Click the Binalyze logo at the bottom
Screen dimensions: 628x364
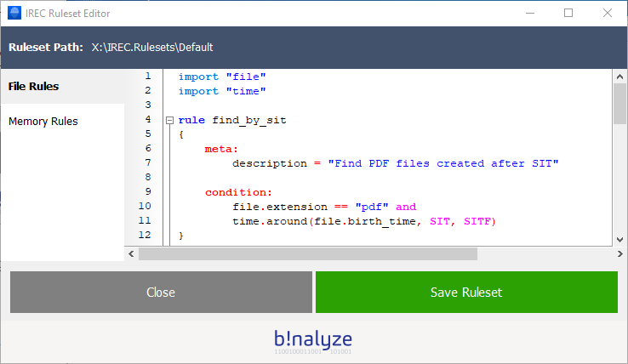[x=313, y=340]
